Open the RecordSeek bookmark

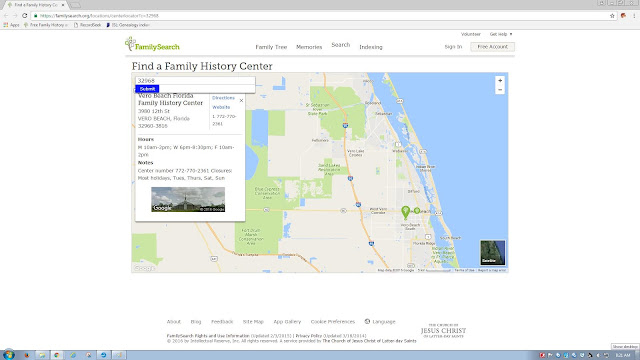pyautogui.click(x=88, y=25)
